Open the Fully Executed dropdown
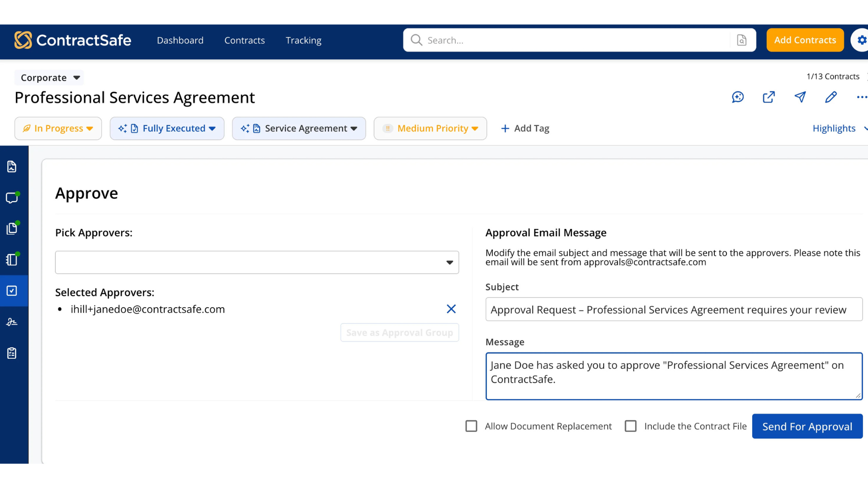The image size is (868, 488). pyautogui.click(x=167, y=128)
